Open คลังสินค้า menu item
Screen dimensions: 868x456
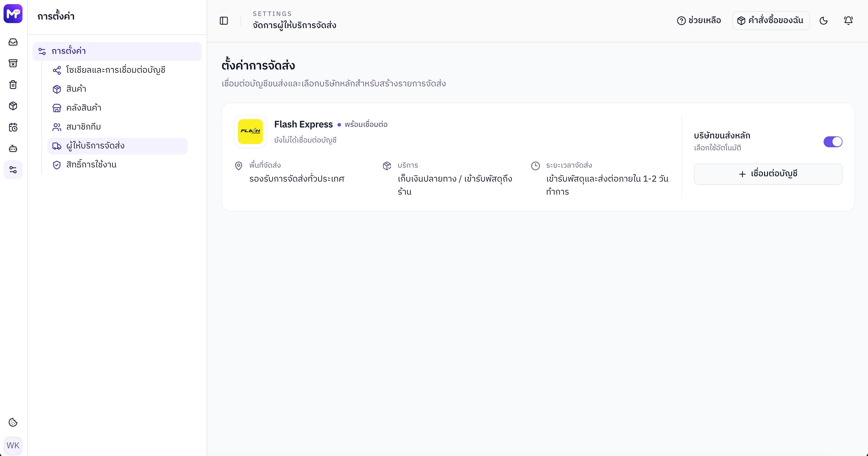point(117,108)
